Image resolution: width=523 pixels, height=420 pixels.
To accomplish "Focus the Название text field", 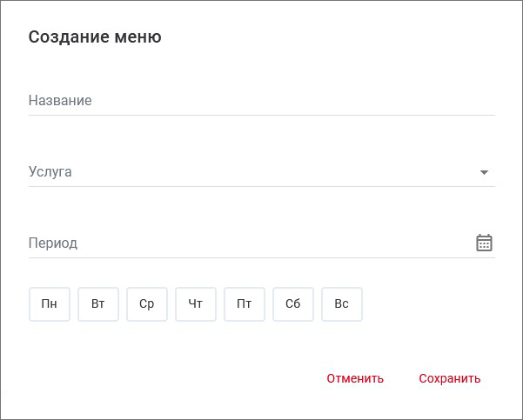I will click(x=261, y=101).
